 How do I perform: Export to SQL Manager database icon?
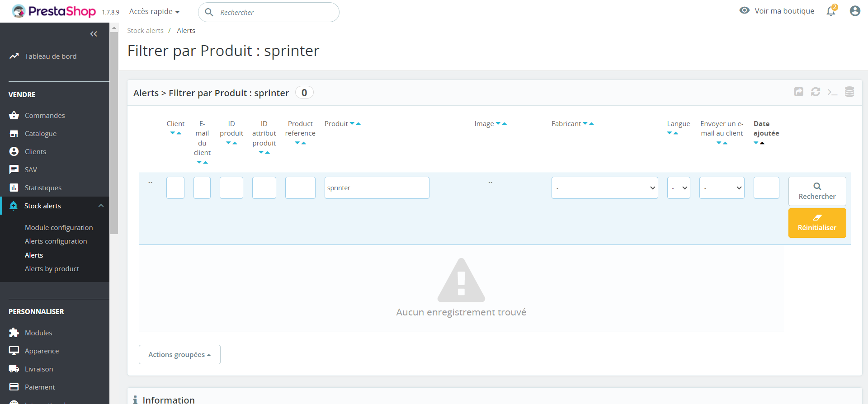[x=849, y=92]
